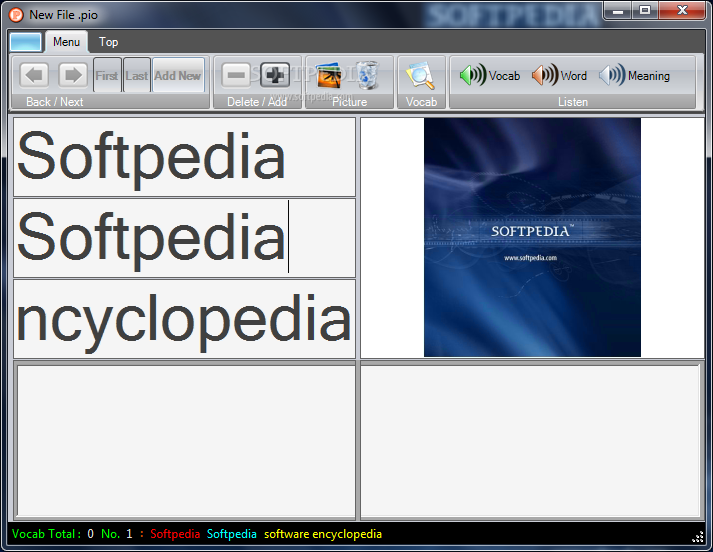This screenshot has height=552, width=713.
Task: Jump to Last vocab entry
Action: pos(137,75)
